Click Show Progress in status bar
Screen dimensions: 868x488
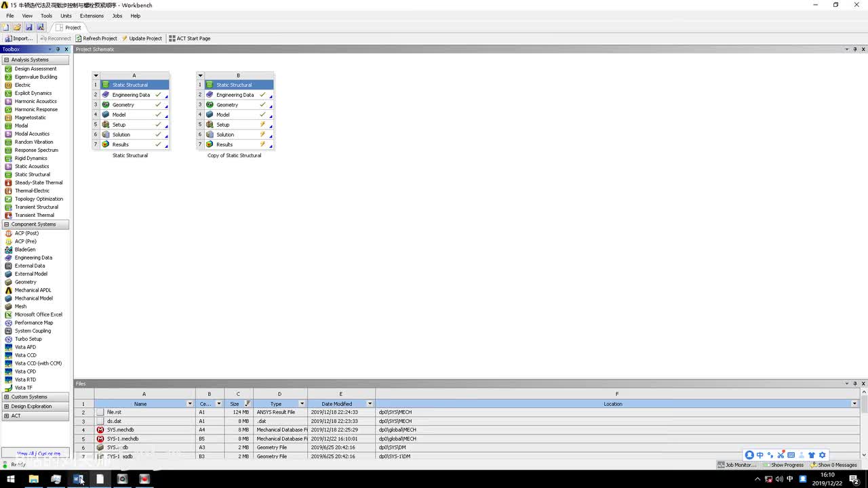tap(783, 465)
